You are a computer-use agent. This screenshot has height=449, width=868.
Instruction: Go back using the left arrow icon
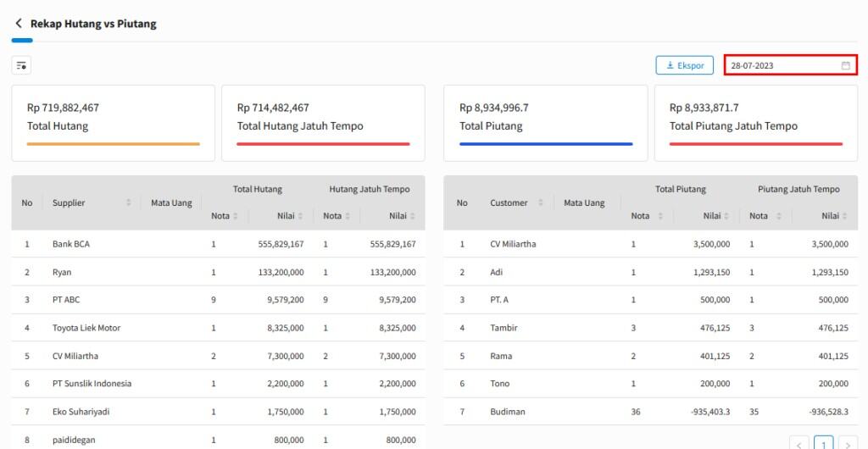pyautogui.click(x=19, y=23)
